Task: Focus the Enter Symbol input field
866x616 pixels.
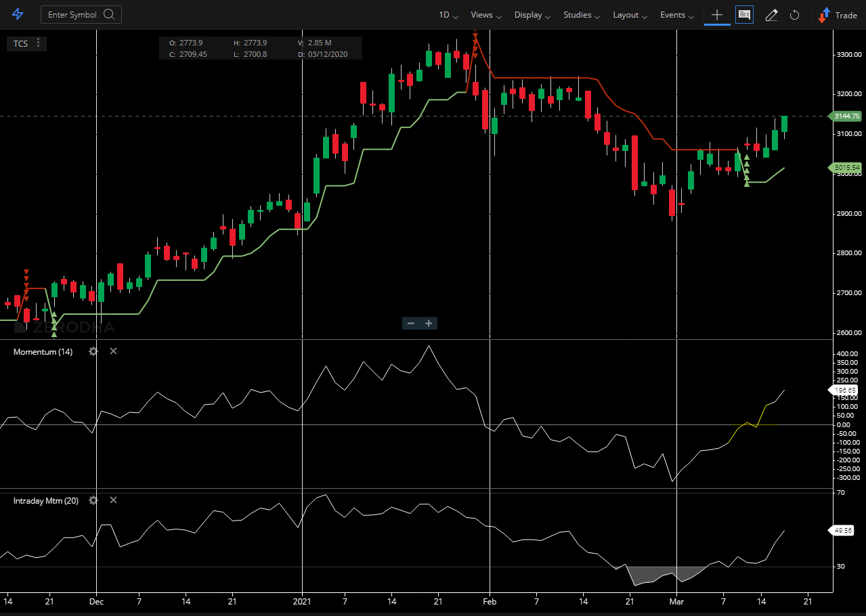Action: point(81,14)
